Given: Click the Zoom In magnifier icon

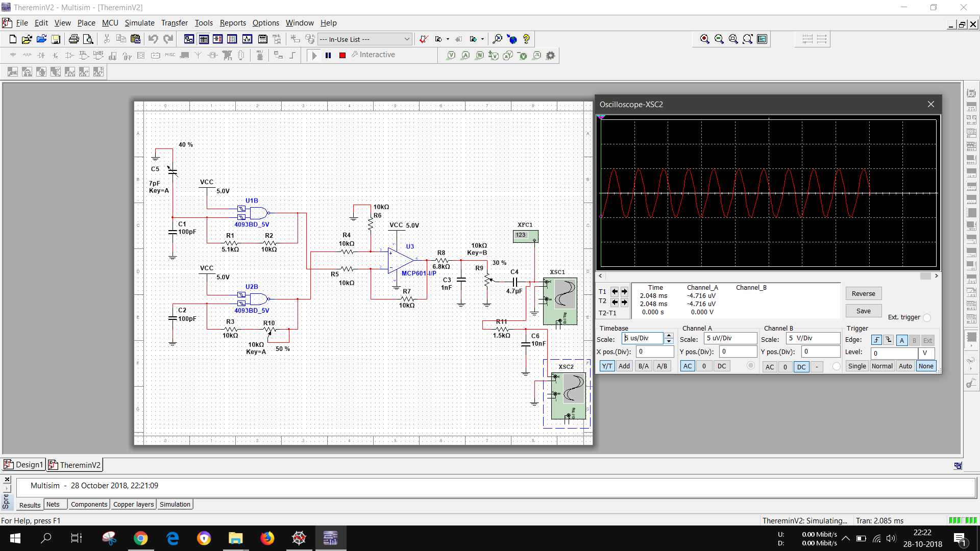Looking at the screenshot, I should coord(705,39).
